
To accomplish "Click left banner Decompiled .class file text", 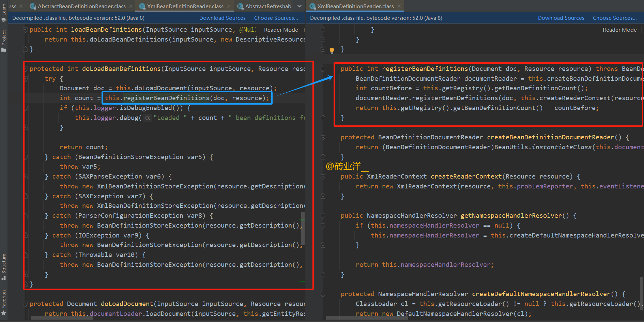I will (78, 18).
